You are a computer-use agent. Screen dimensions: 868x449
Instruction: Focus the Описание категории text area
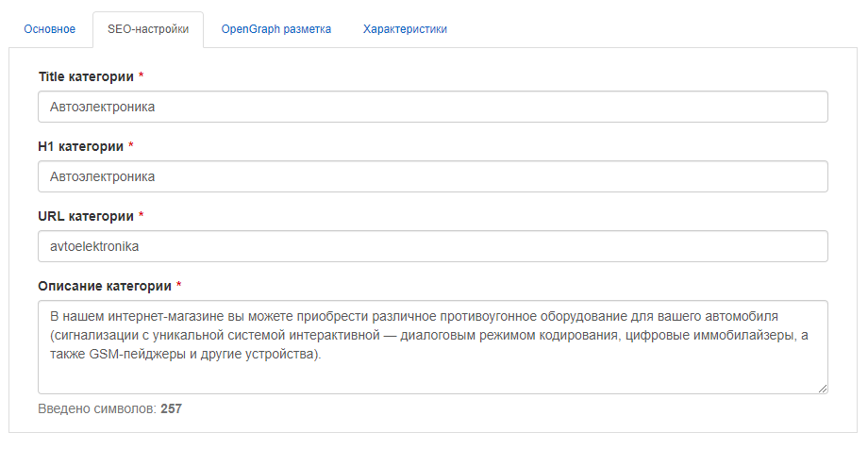(x=433, y=347)
